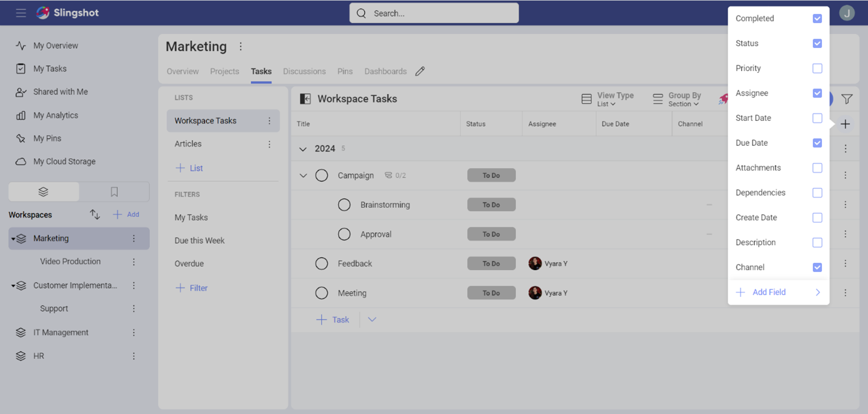Open IT Management options menu
868x414 pixels.
point(134,333)
